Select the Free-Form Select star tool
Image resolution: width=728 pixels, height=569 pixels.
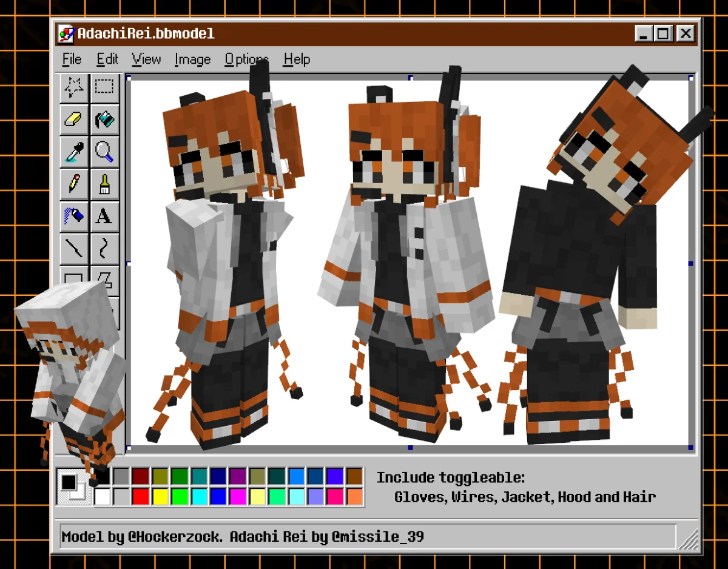pos(74,88)
